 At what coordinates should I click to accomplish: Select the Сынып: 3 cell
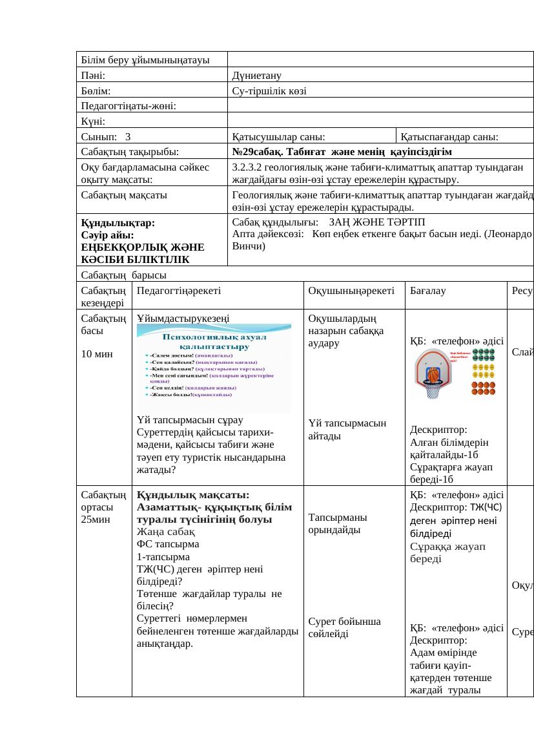pos(129,136)
